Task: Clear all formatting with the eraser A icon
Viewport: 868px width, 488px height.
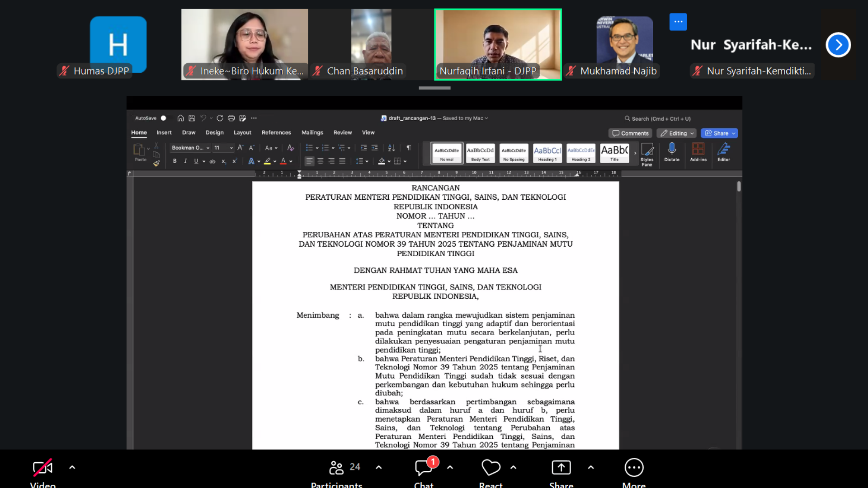Action: click(x=291, y=148)
